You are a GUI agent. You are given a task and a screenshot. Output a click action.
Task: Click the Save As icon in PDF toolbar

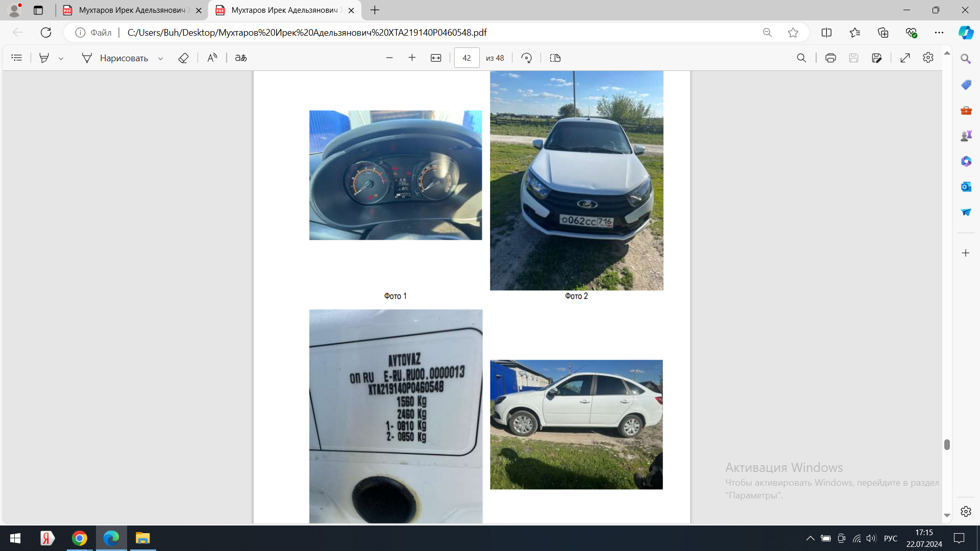(877, 58)
